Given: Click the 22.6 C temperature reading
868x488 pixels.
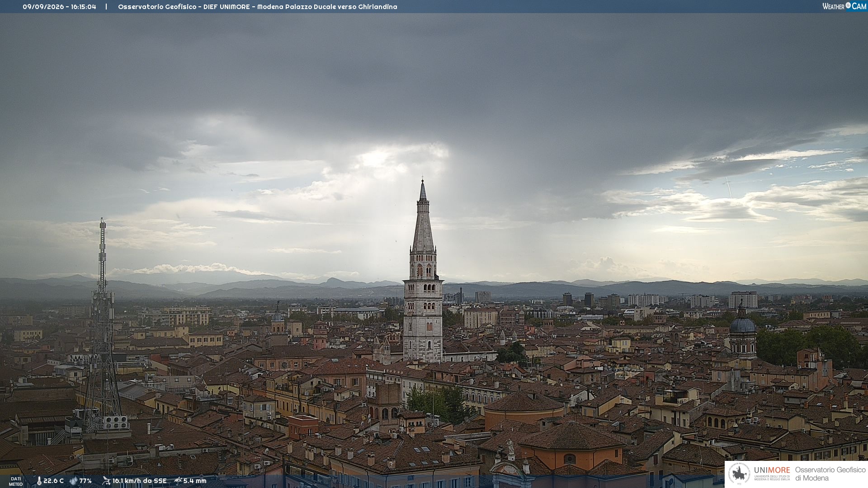Looking at the screenshot, I should 53,481.
